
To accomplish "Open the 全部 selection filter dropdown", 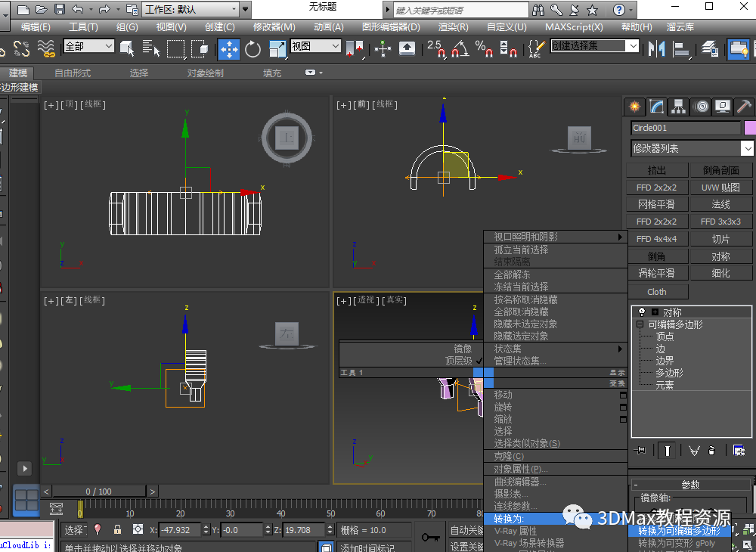I will point(88,46).
